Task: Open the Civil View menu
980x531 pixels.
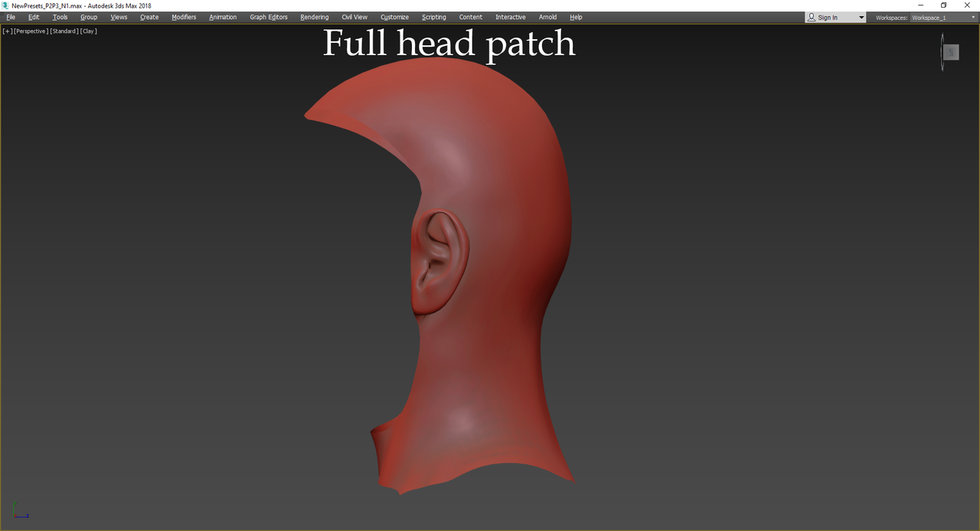Action: pos(354,17)
